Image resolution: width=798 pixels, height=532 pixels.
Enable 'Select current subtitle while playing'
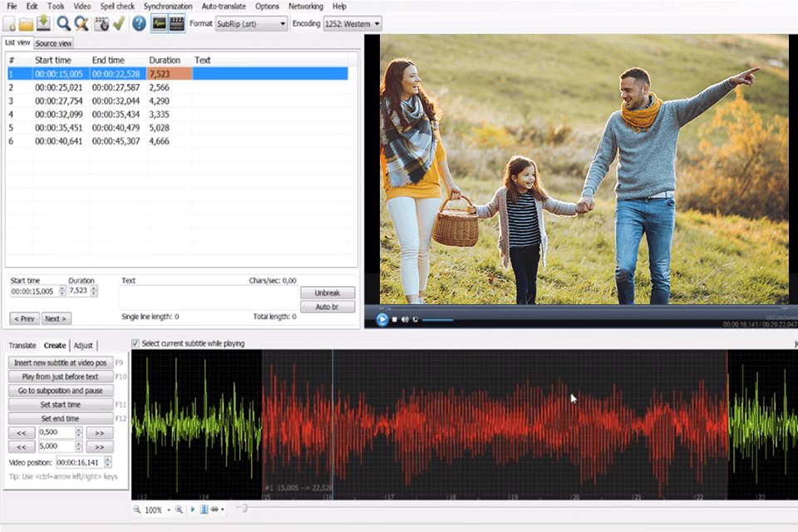(x=135, y=343)
